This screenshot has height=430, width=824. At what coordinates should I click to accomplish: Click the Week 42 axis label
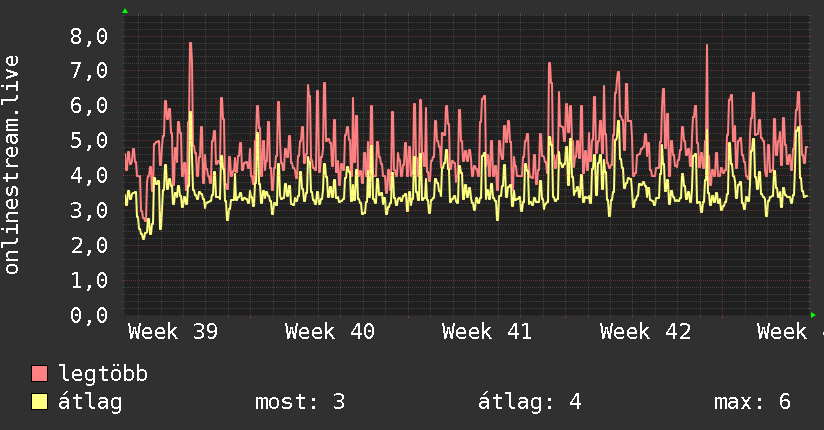(x=645, y=332)
